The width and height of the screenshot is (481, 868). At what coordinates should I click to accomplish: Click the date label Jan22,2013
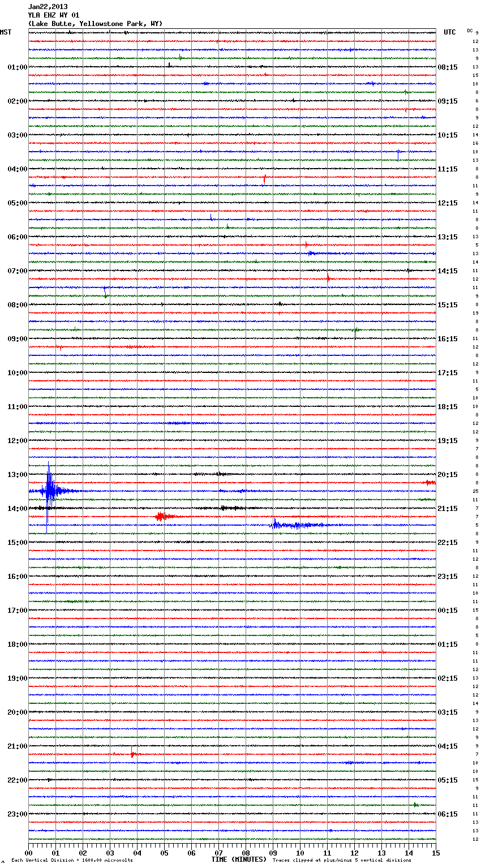48,7
